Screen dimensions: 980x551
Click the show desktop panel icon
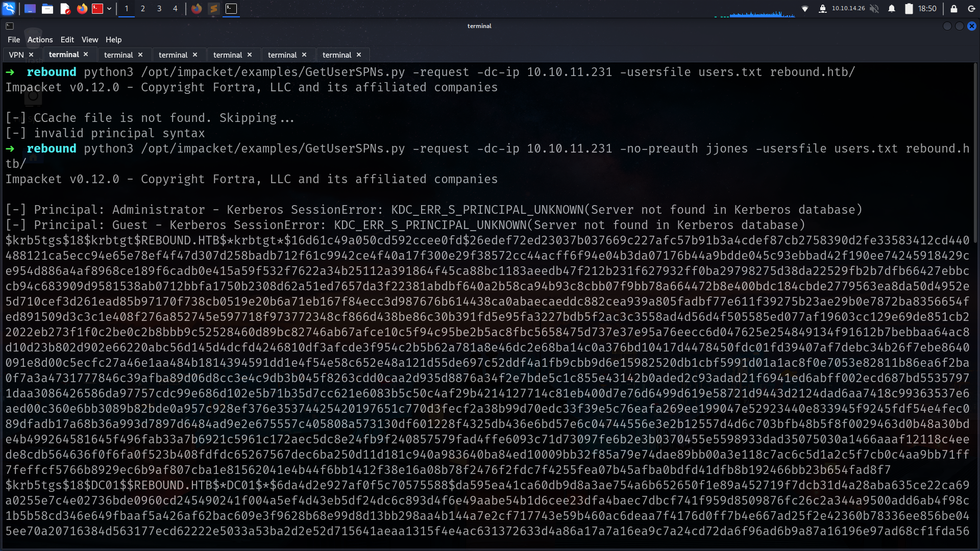coord(30,9)
